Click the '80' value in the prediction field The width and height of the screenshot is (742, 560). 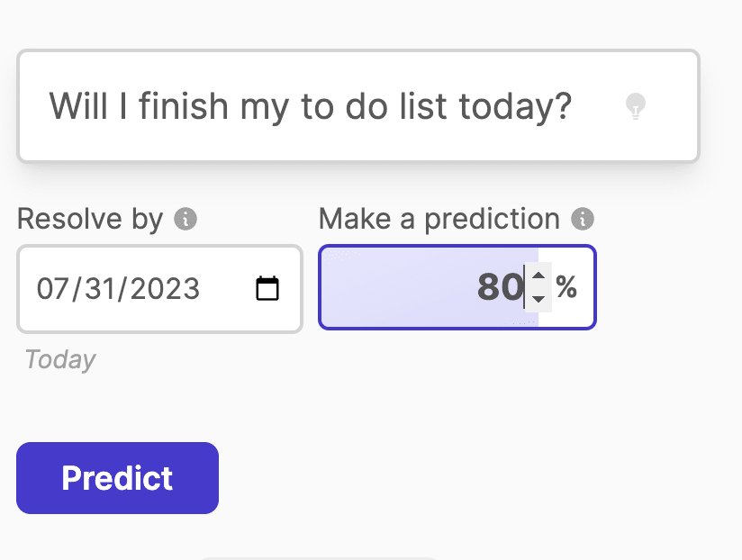[500, 288]
